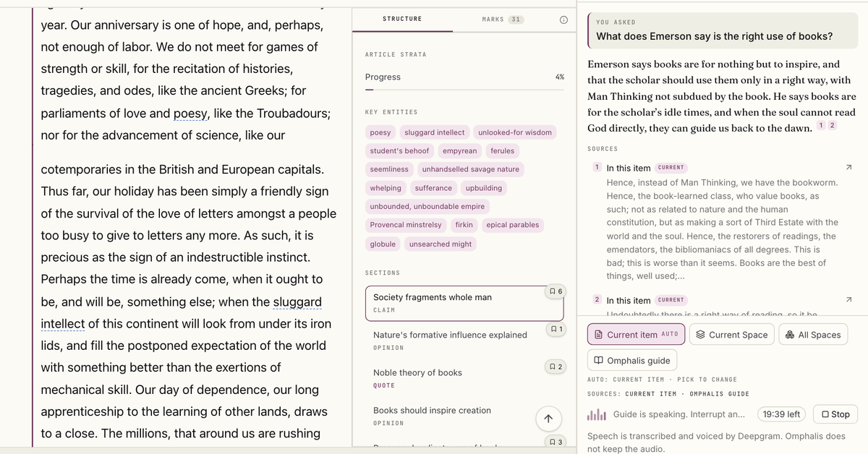Click the Auto: current item pick to change text
This screenshot has width=868, height=454.
(x=662, y=380)
